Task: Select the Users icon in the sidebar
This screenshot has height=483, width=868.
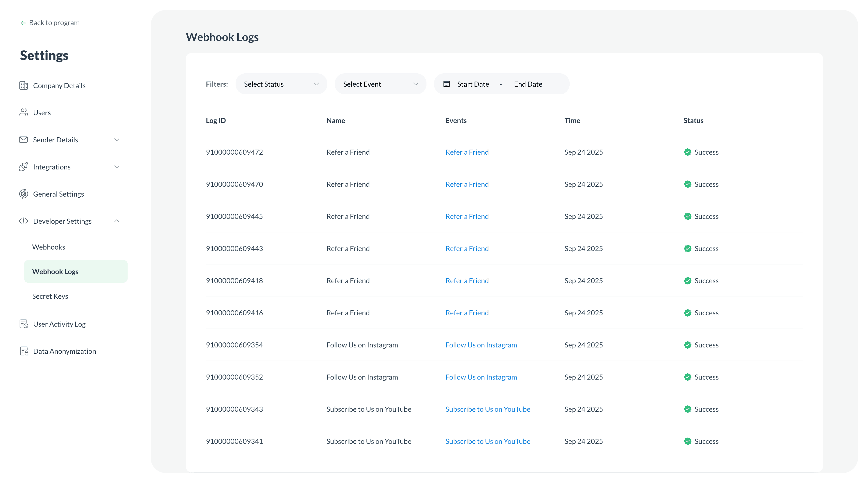Action: click(x=23, y=112)
